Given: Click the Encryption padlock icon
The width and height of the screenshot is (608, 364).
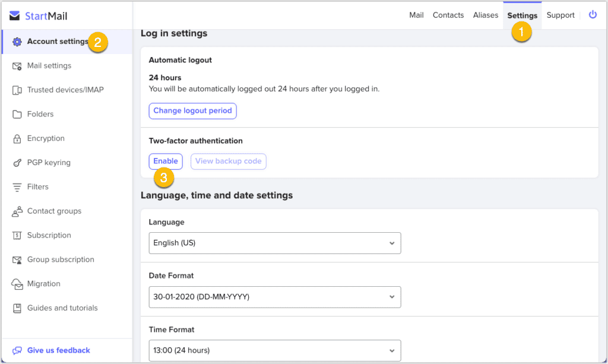Looking at the screenshot, I should coord(17,138).
